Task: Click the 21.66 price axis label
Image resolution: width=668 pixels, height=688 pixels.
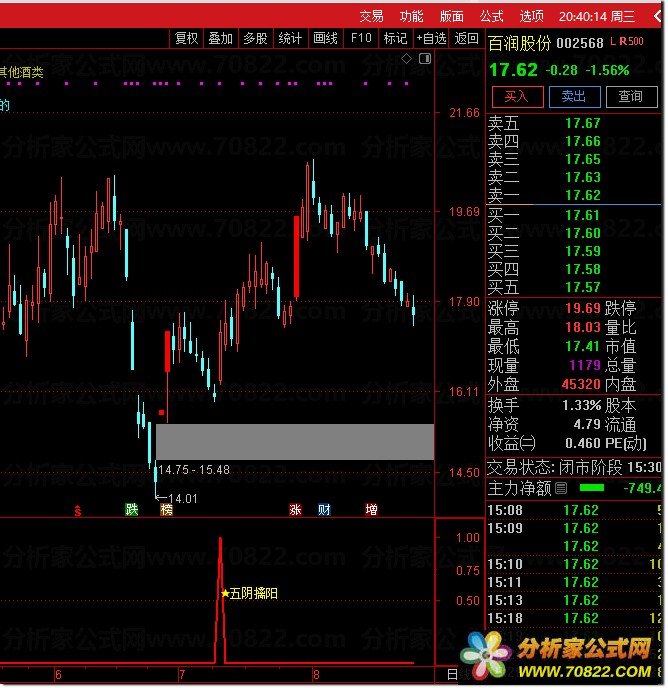Action: (464, 113)
